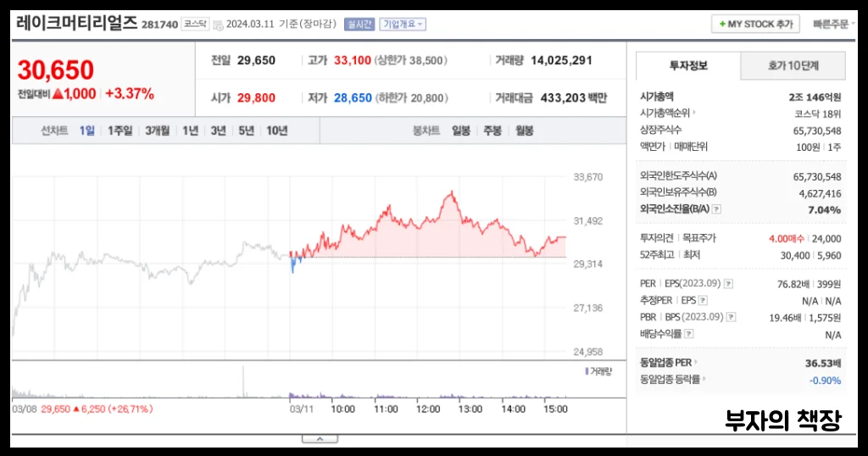This screenshot has width=868, height=456.
Task: Open the 동일업종 등락률 link
Action: click(x=672, y=379)
